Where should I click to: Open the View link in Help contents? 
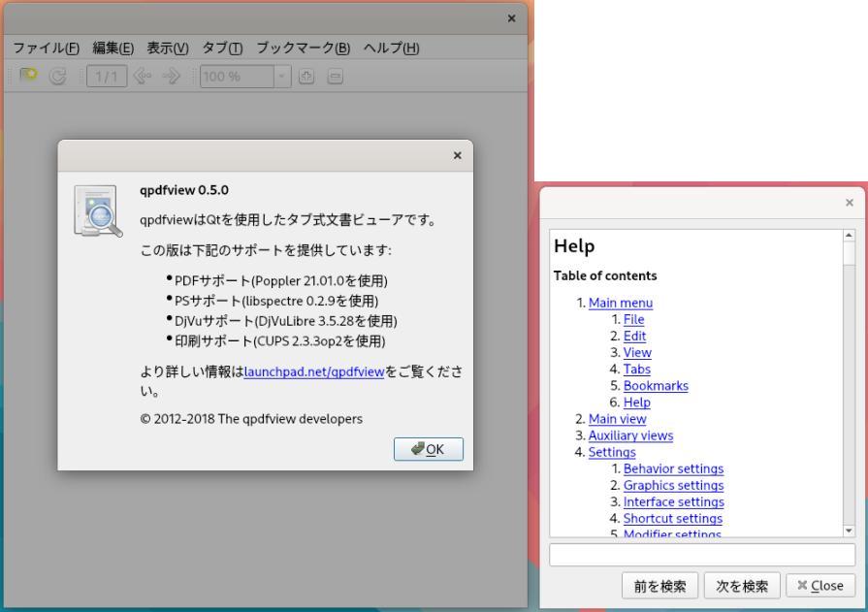637,353
